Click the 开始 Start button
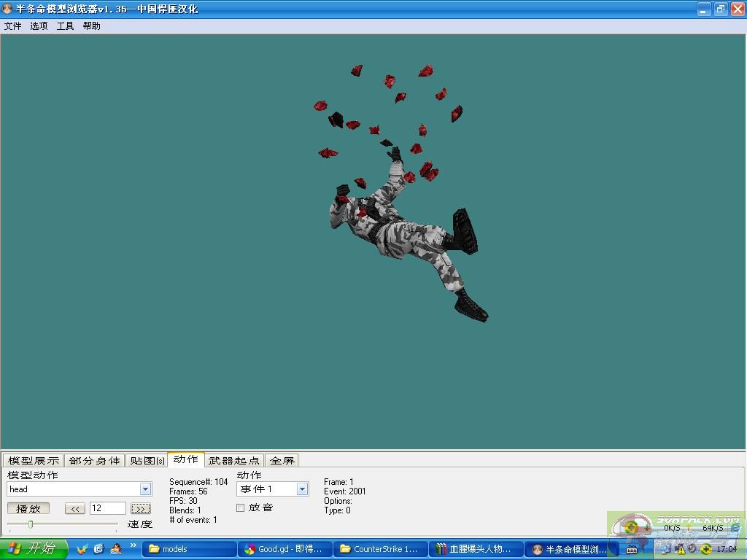Image resolution: width=747 pixels, height=560 pixels. [x=34, y=548]
